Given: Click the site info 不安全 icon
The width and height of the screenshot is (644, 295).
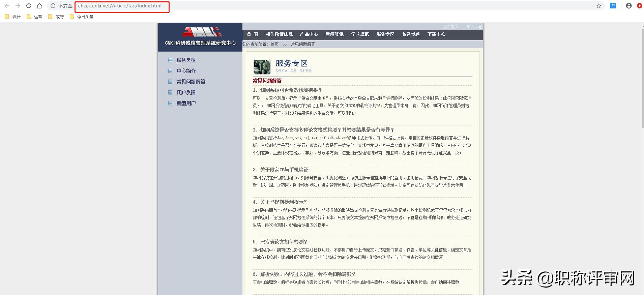Looking at the screenshot, I should pos(53,6).
